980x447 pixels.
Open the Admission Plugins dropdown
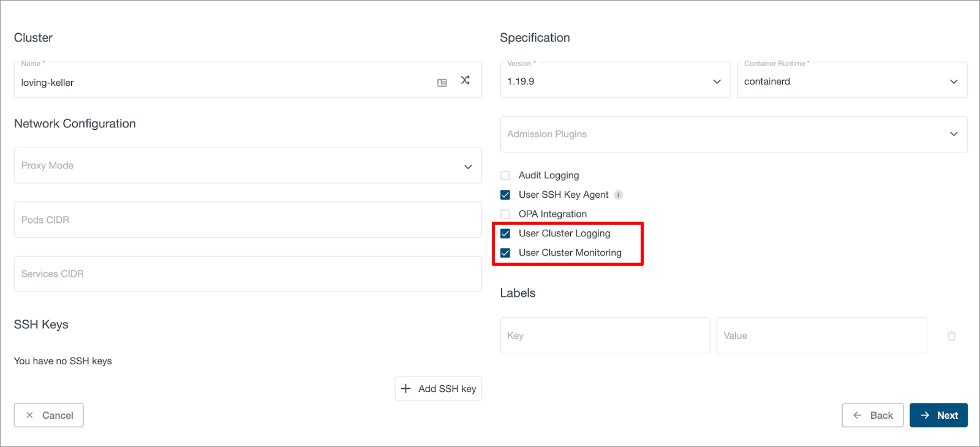point(733,134)
